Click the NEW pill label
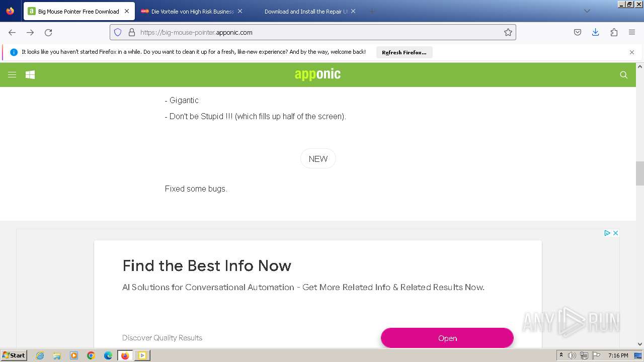The width and height of the screenshot is (644, 362). click(318, 158)
